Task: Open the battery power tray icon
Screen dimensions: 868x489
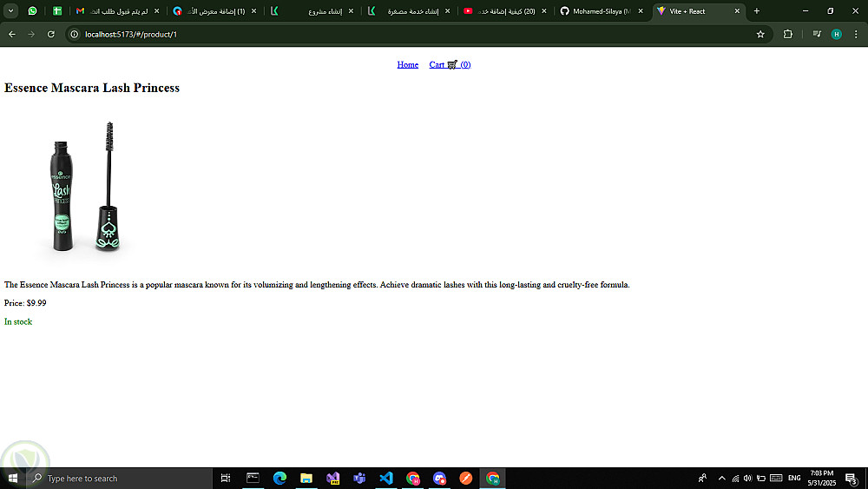Action: click(761, 478)
